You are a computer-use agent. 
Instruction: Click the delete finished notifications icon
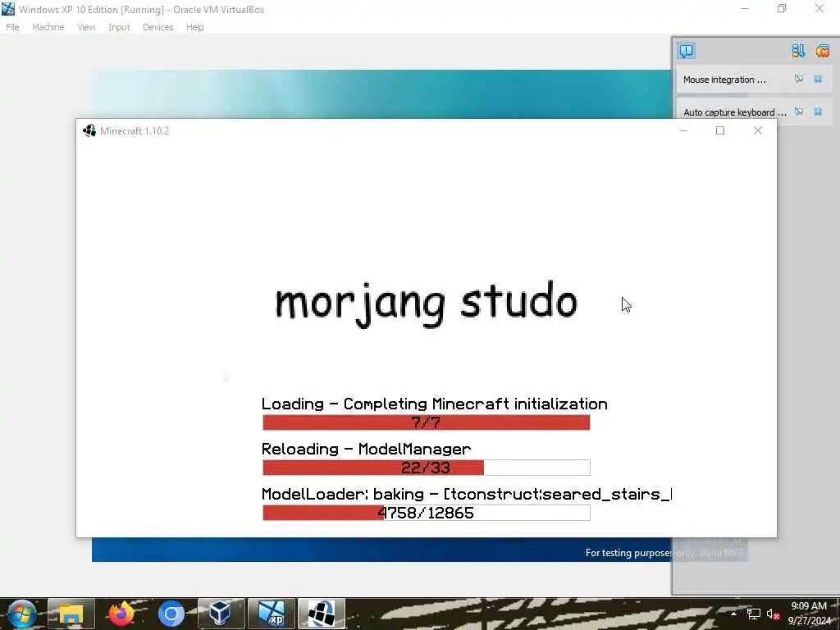798,51
